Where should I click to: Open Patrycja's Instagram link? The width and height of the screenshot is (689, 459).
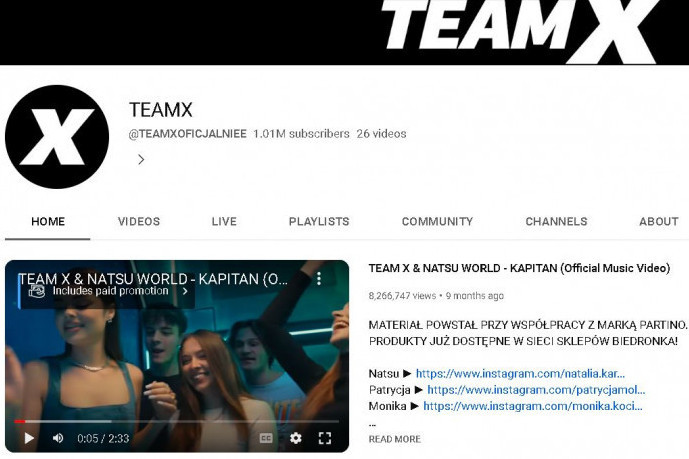536,390
